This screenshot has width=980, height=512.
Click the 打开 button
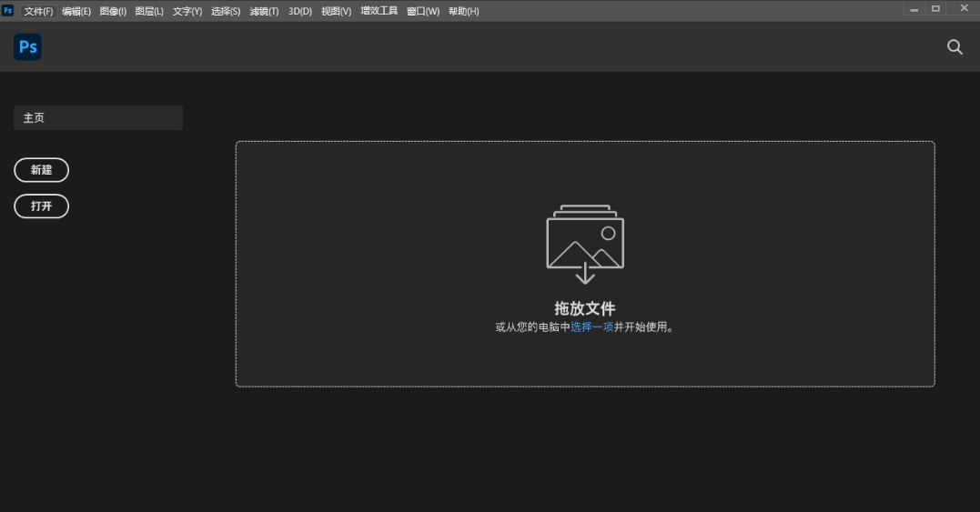pos(41,206)
